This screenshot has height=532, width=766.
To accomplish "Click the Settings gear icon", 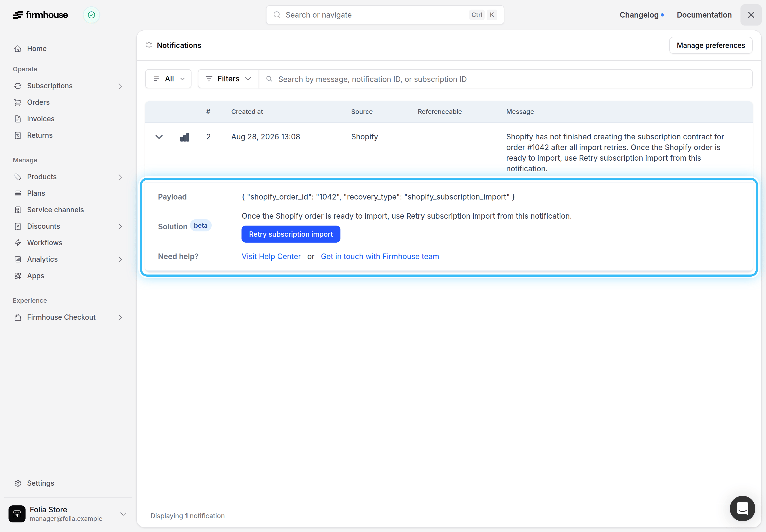I will 18,483.
